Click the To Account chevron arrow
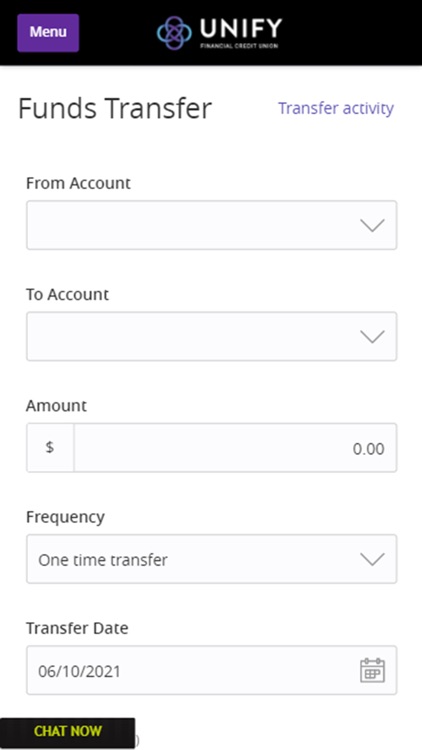The image size is (422, 750). coord(372,337)
